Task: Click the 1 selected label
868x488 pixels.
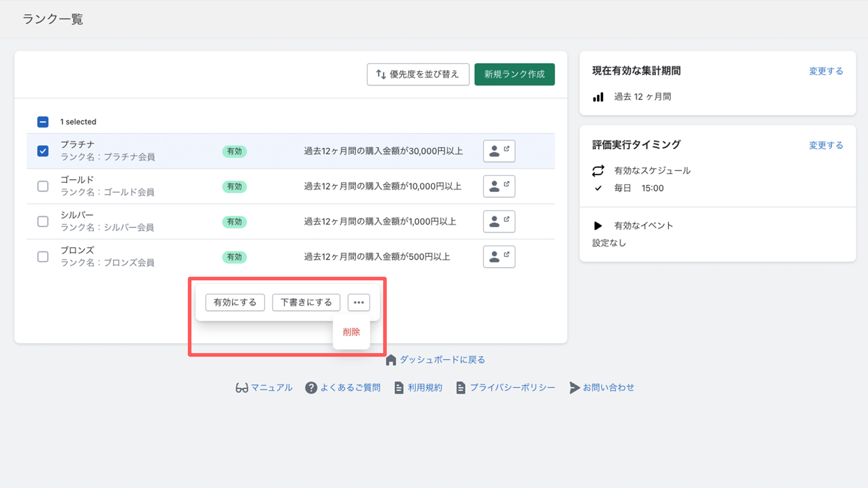Action: pyautogui.click(x=78, y=122)
